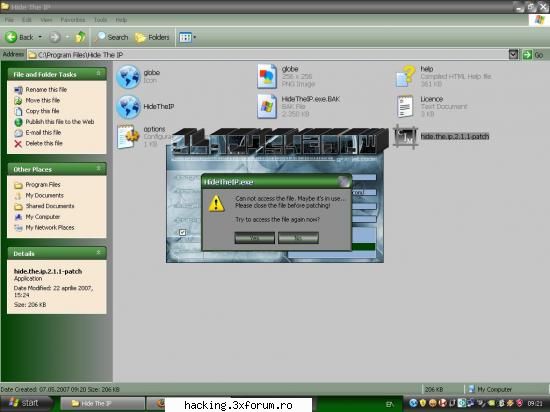Expand the Back history dropdown arrow
Viewport: 550px width, 412px height.
(40, 37)
